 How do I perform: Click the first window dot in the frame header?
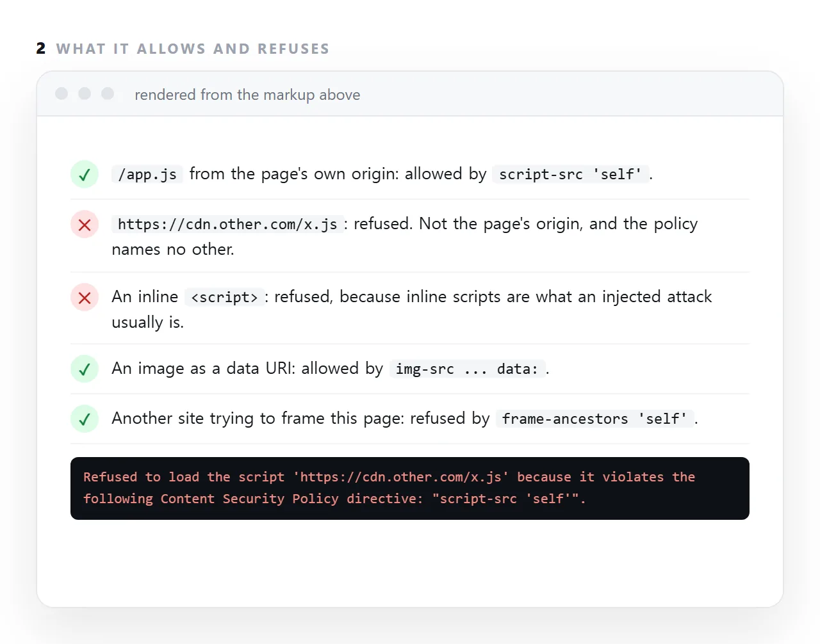point(61,93)
